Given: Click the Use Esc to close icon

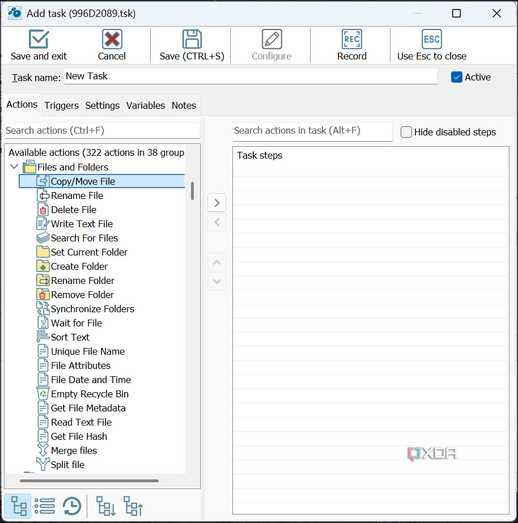Looking at the screenshot, I should click(432, 39).
